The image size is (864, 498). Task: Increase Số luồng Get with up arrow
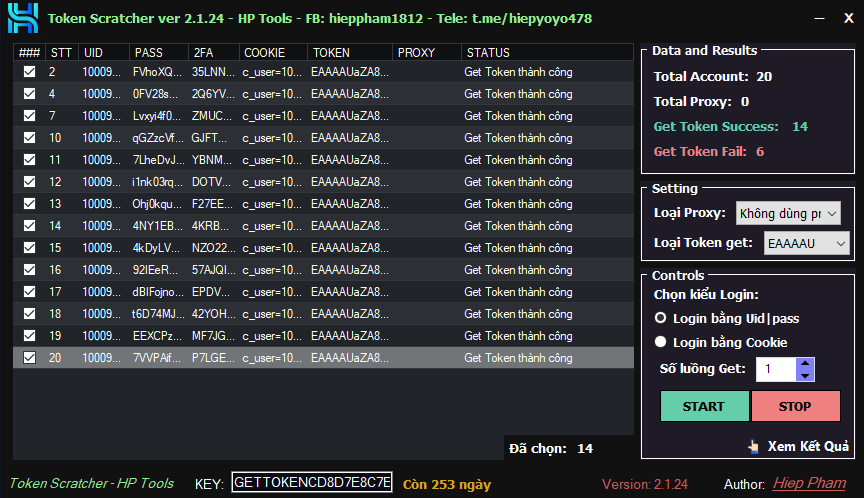coord(805,364)
